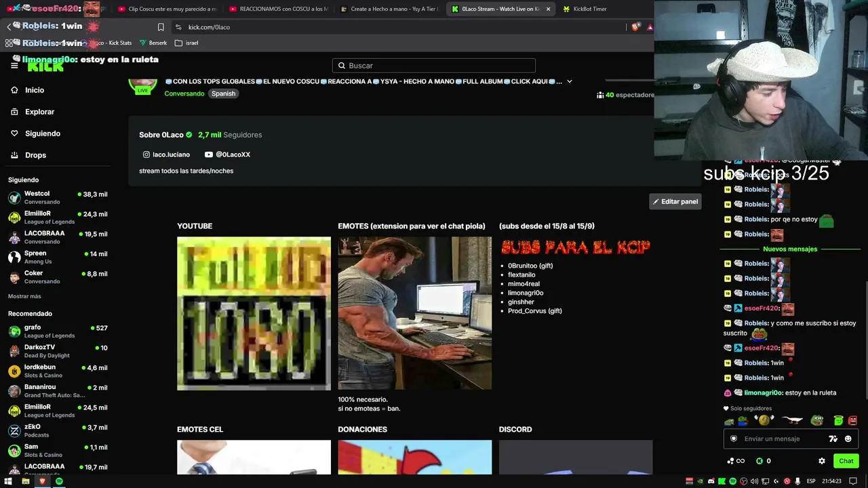This screenshot has height=488, width=868.
Task: Click the channel points icon below chat
Action: (x=736, y=461)
